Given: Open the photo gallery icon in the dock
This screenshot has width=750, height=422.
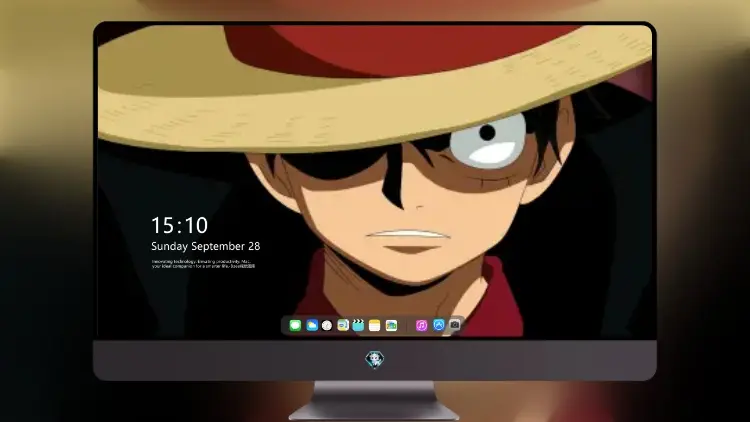Looking at the screenshot, I should click(391, 325).
